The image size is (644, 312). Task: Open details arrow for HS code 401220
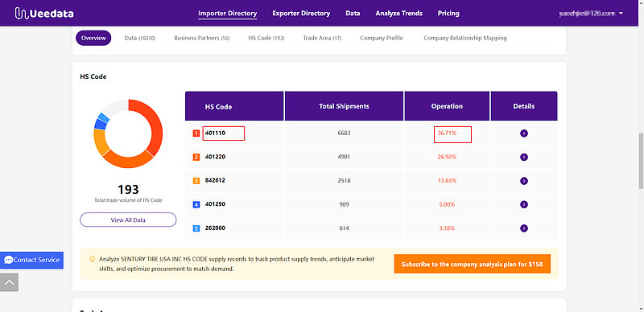click(x=524, y=158)
